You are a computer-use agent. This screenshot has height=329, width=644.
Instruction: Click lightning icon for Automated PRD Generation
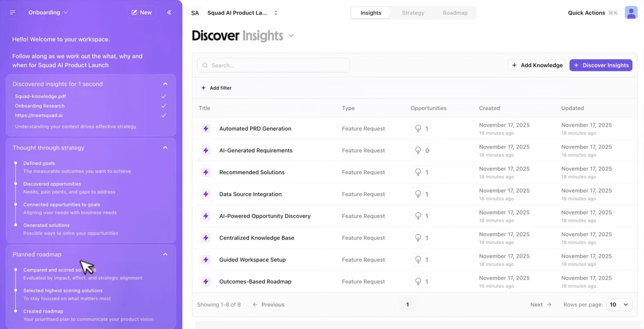pyautogui.click(x=206, y=129)
